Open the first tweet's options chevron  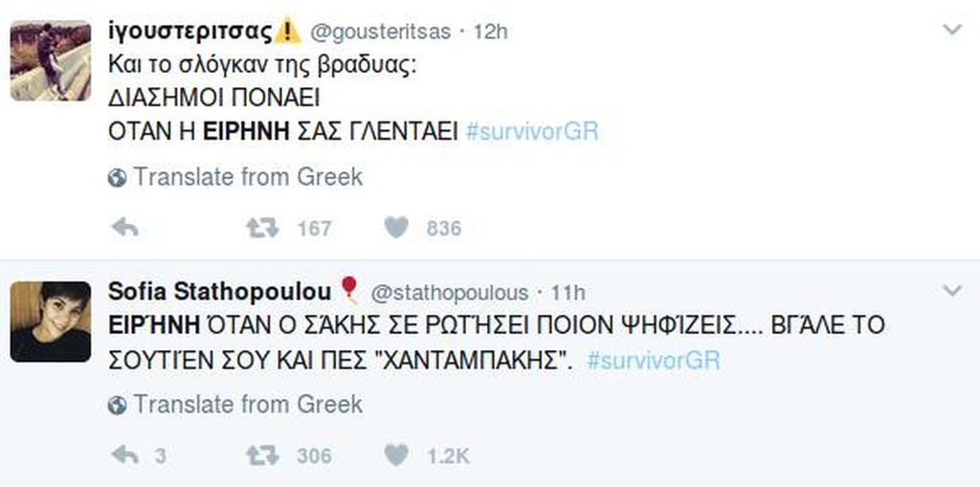[x=951, y=31]
